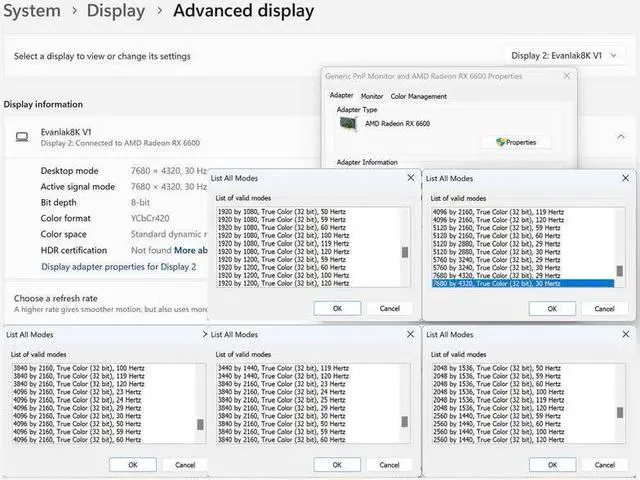The height and width of the screenshot is (480, 640).
Task: Open the Color Management tab
Action: (x=418, y=96)
